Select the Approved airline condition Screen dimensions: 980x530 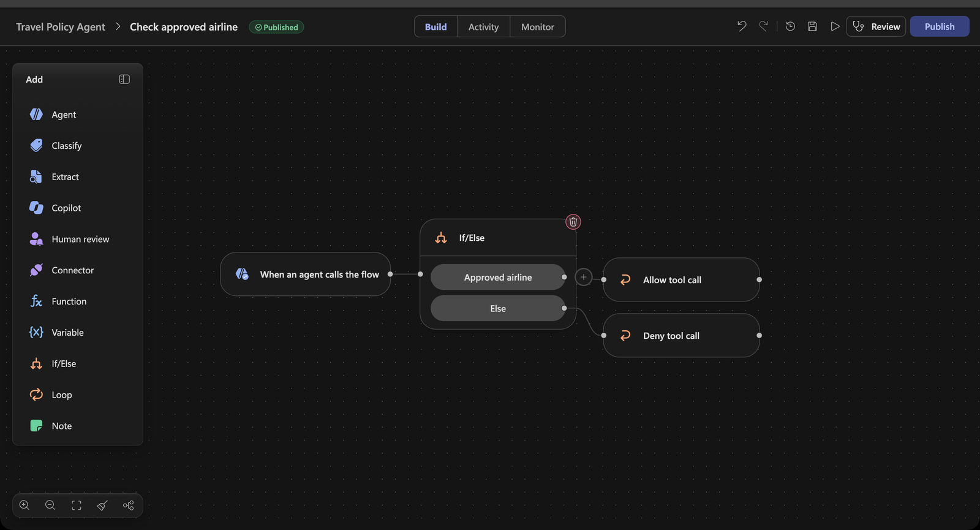(498, 277)
